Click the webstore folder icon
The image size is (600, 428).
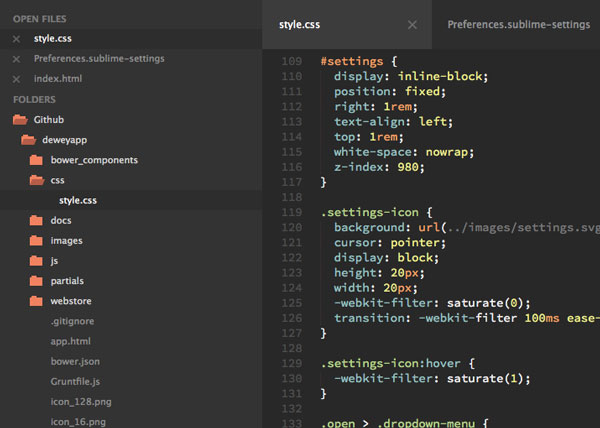36,301
